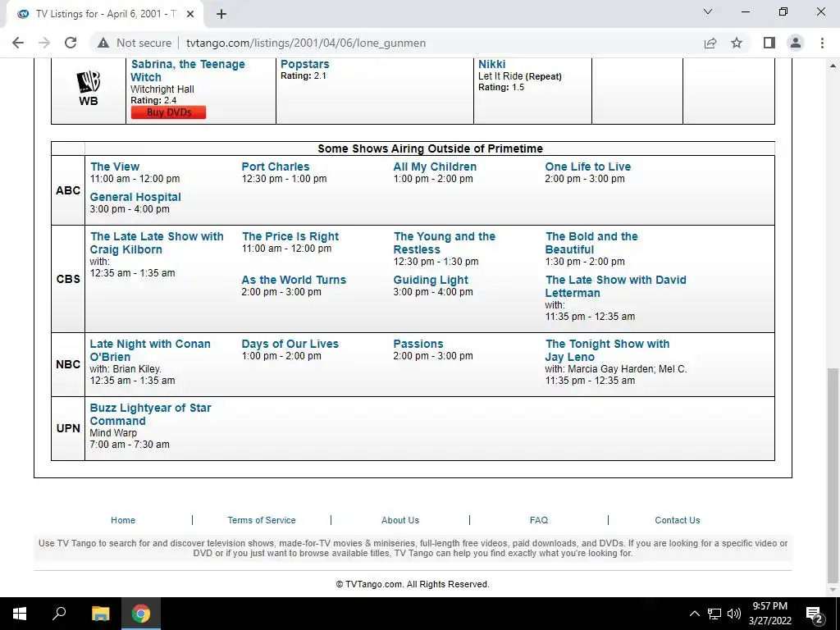Go back to the previous page
This screenshot has width=840, height=630.
point(18,43)
